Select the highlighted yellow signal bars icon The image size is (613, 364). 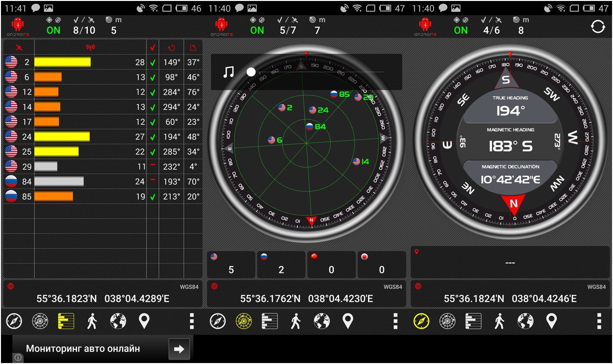66,321
